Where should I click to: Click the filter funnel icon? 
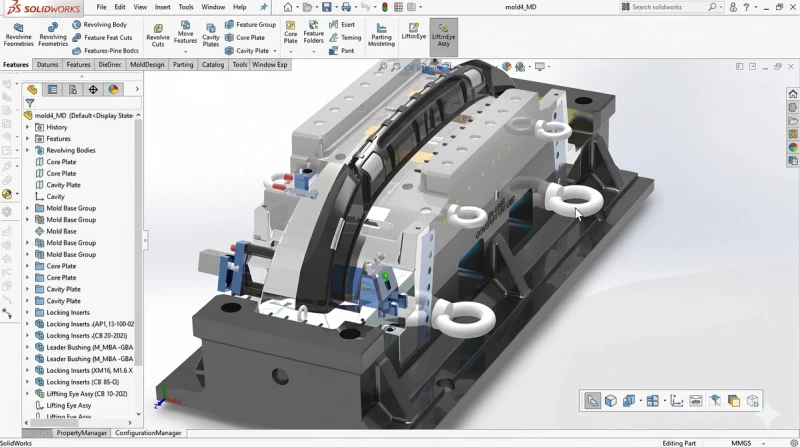(x=30, y=103)
